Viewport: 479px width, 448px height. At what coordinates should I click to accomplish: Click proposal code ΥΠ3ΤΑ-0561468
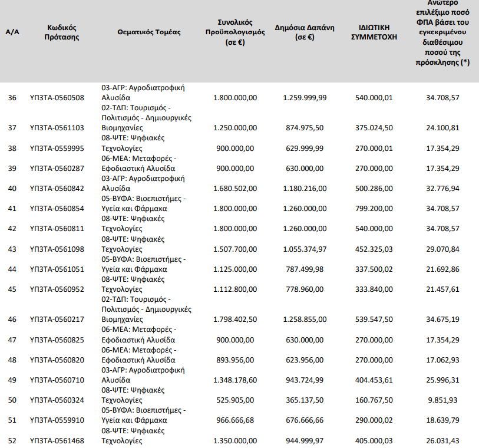57,440
